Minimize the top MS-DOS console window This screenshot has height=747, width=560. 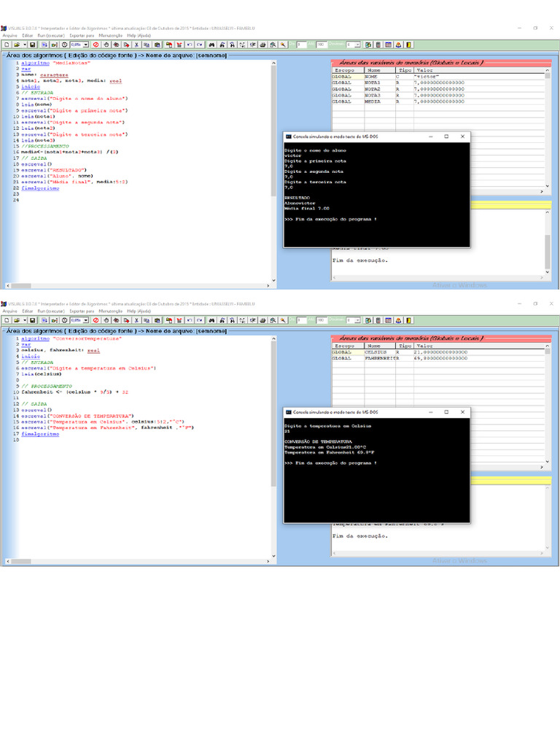(430, 136)
